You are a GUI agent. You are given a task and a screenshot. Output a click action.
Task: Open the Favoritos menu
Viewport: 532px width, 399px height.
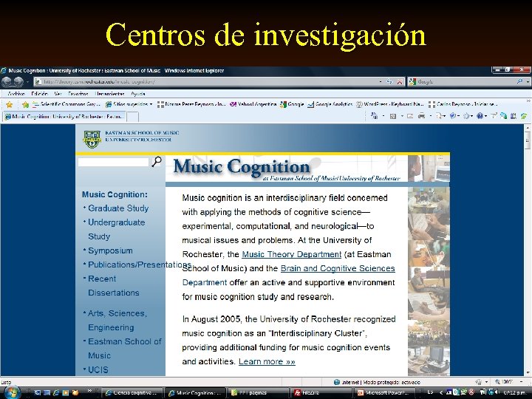tap(78, 94)
